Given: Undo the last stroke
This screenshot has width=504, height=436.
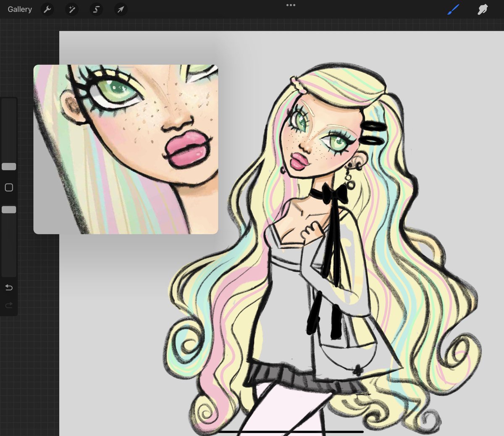Looking at the screenshot, I should pyautogui.click(x=9, y=287).
